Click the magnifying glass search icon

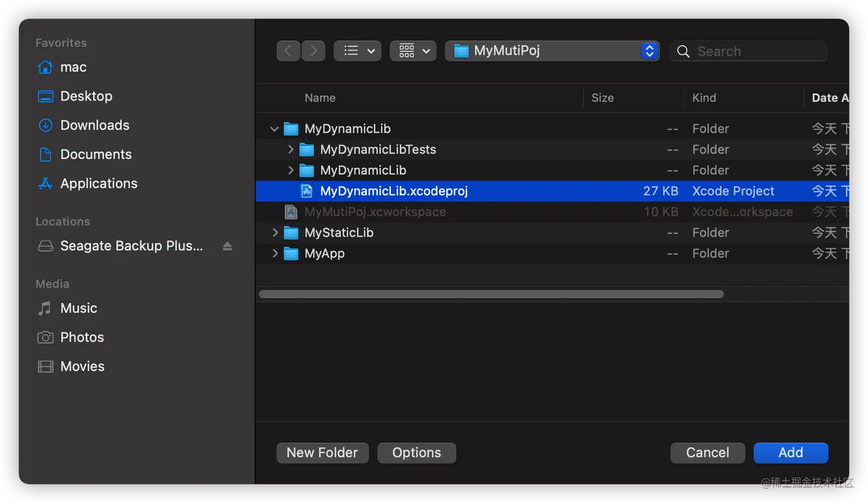(x=683, y=52)
